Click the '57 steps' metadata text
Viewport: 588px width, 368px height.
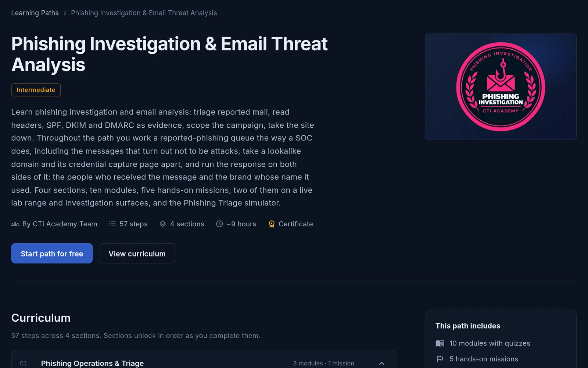pyautogui.click(x=133, y=224)
